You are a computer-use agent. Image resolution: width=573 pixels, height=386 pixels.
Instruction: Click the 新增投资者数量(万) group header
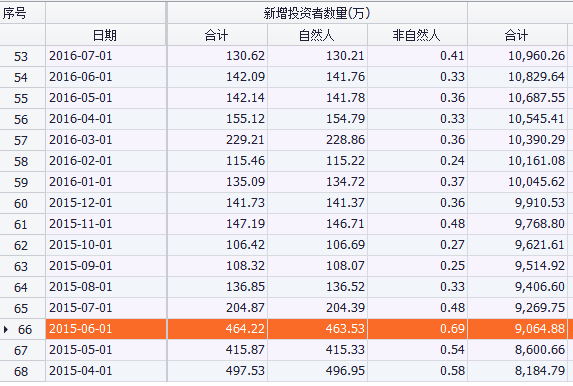pos(317,14)
